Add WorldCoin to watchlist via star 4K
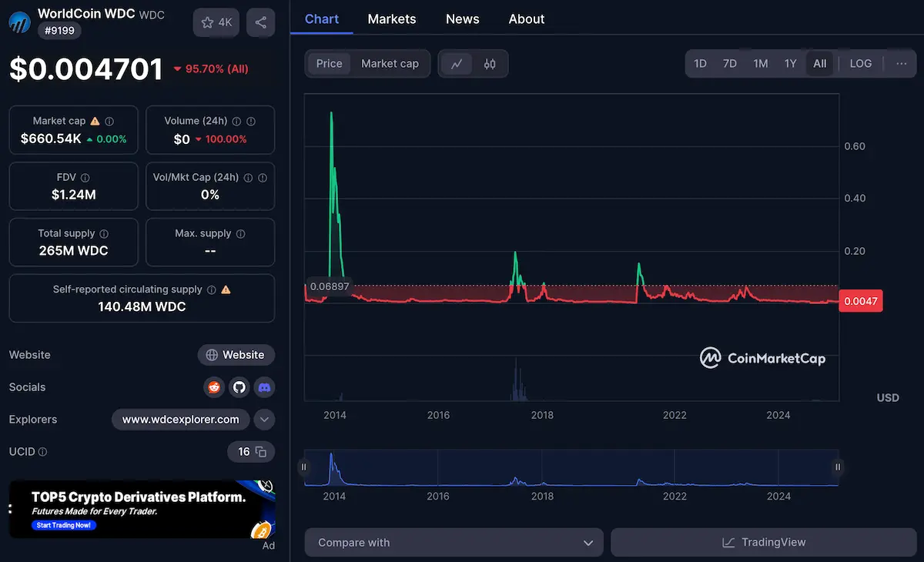924x562 pixels. tap(216, 22)
